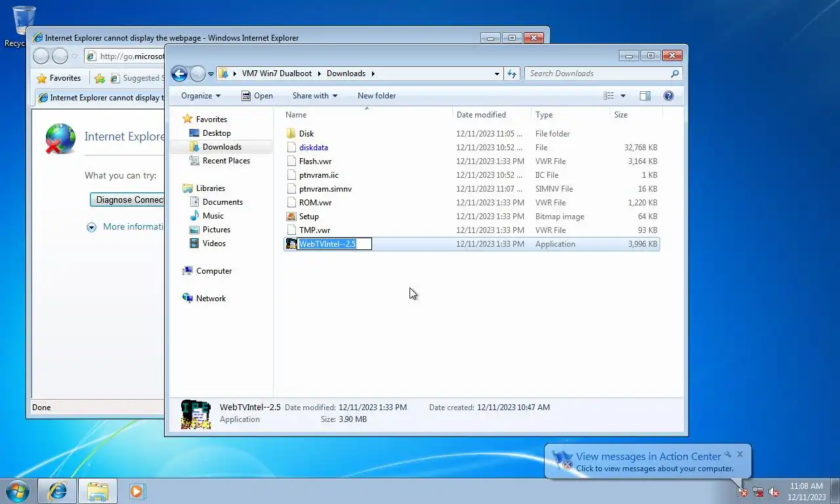Image resolution: width=840 pixels, height=504 pixels.
Task: Click the Explorer help icon
Action: [x=669, y=96]
